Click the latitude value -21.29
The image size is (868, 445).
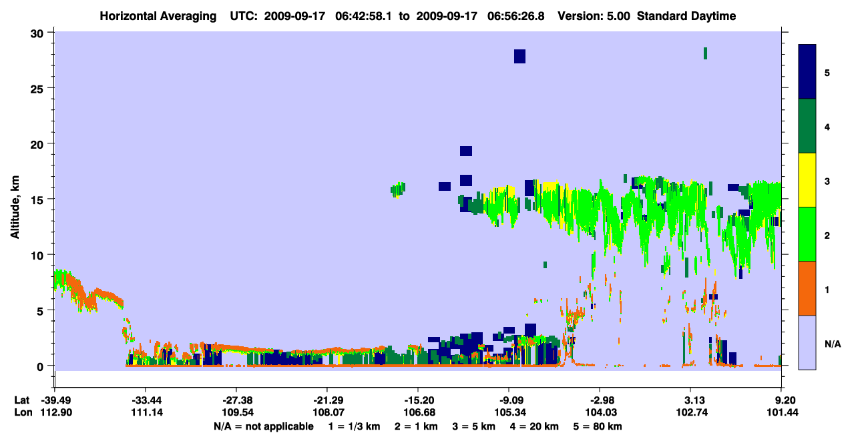click(327, 400)
